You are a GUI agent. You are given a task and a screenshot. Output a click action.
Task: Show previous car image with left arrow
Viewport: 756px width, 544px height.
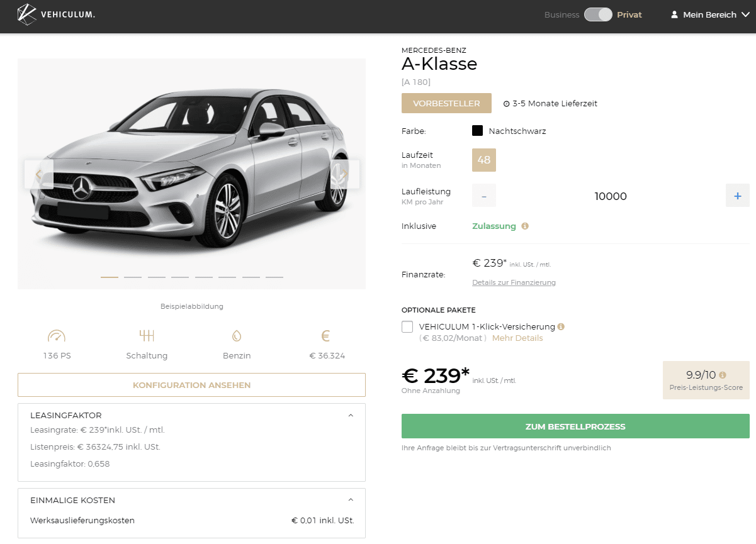[x=39, y=174]
